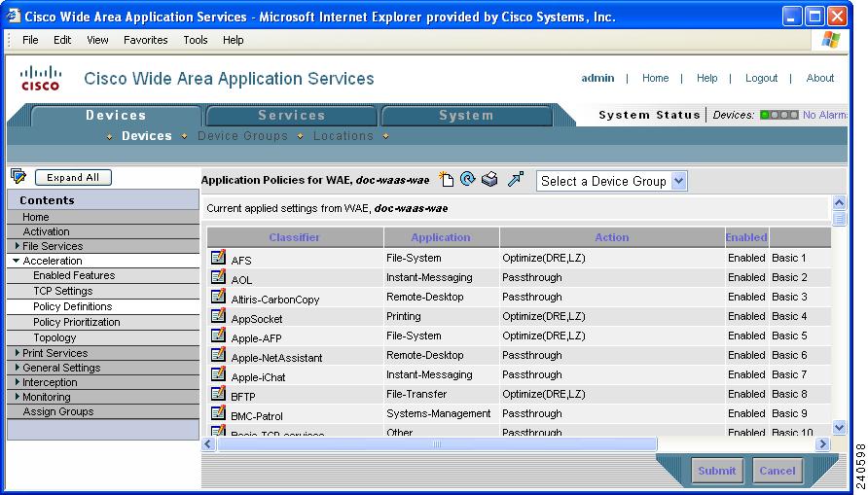Viewport: 868px width, 495px height.
Task: Click the Submit button
Action: (717, 471)
